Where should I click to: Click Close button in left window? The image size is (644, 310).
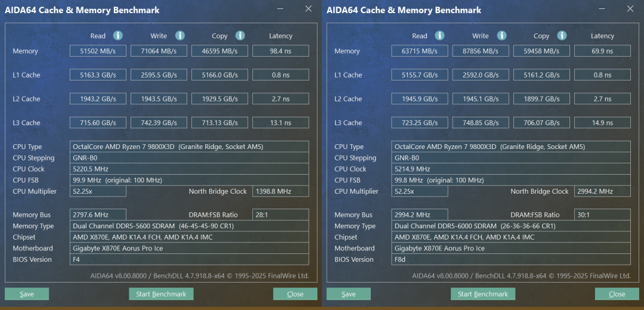tap(295, 294)
